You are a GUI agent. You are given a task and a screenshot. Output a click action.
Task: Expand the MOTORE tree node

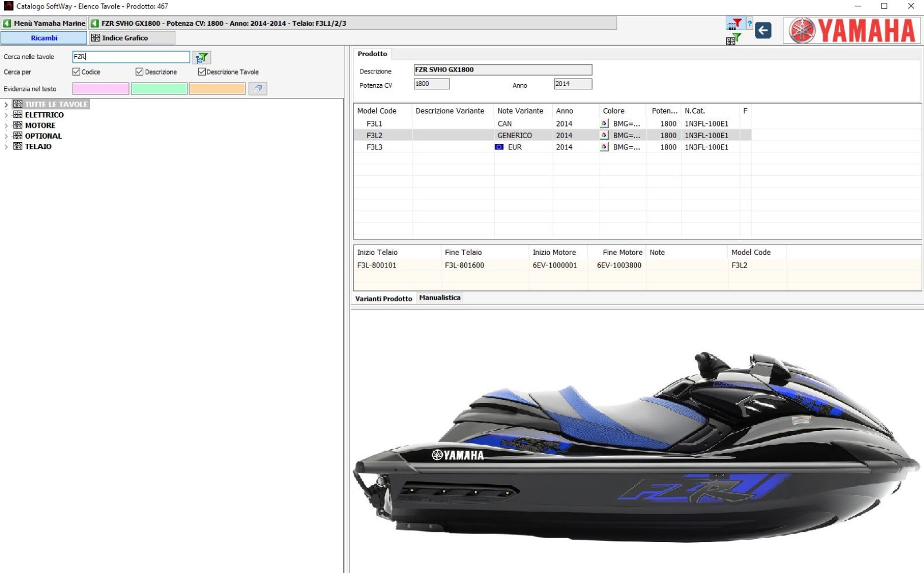coord(6,125)
